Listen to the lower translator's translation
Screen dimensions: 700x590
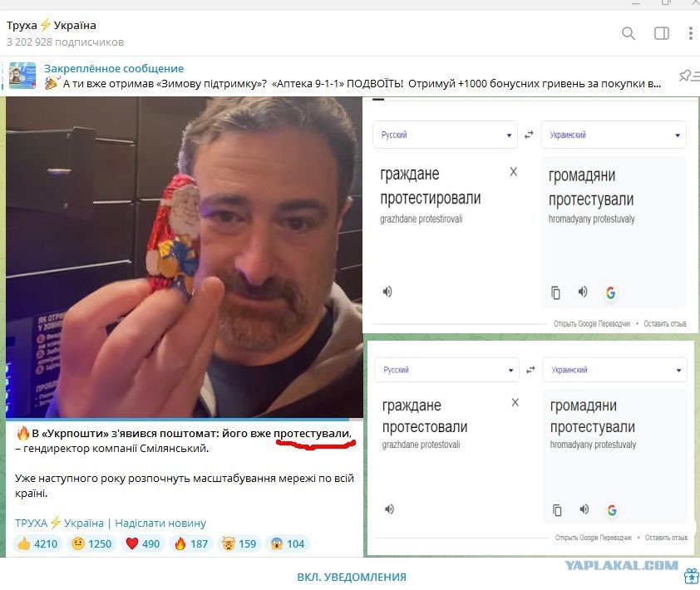pyautogui.click(x=584, y=509)
